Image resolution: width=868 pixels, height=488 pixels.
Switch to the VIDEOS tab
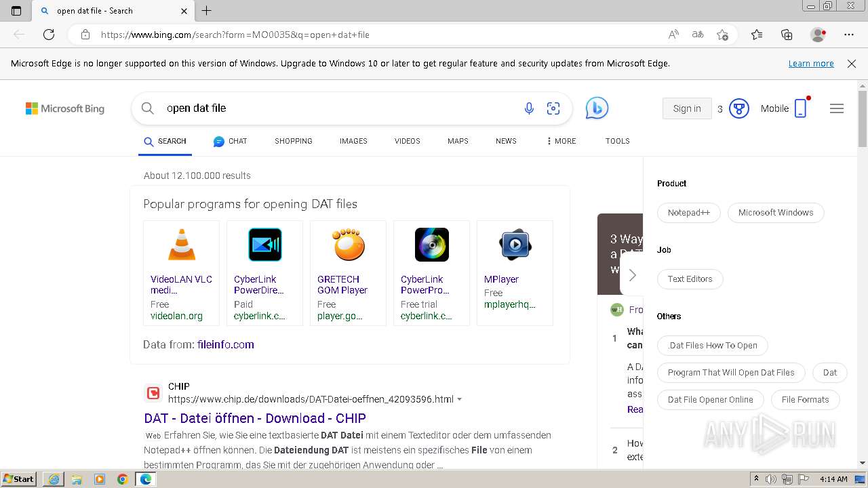tap(408, 141)
